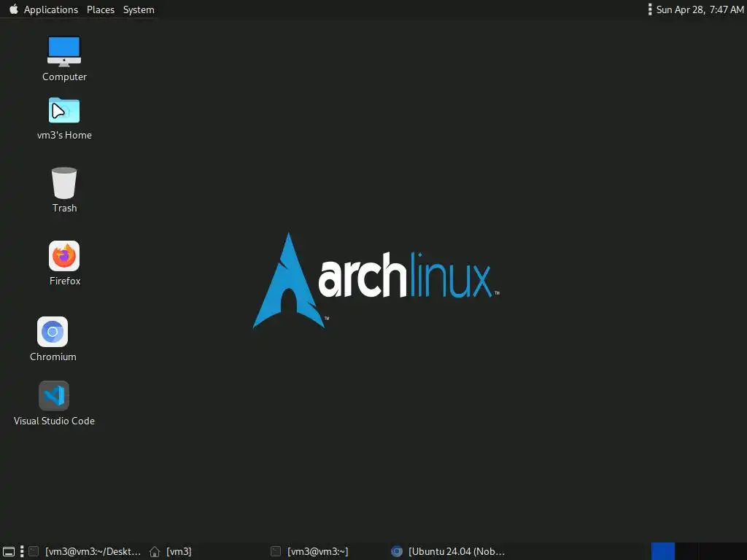
Task: Select the first blue workspace in the switcher
Action: pyautogui.click(x=662, y=551)
